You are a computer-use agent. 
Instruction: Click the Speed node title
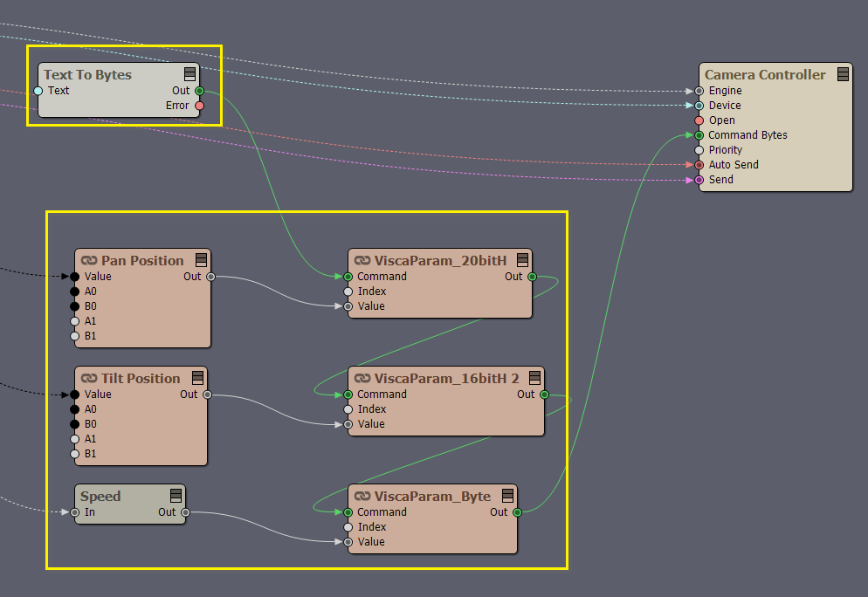[x=100, y=497]
